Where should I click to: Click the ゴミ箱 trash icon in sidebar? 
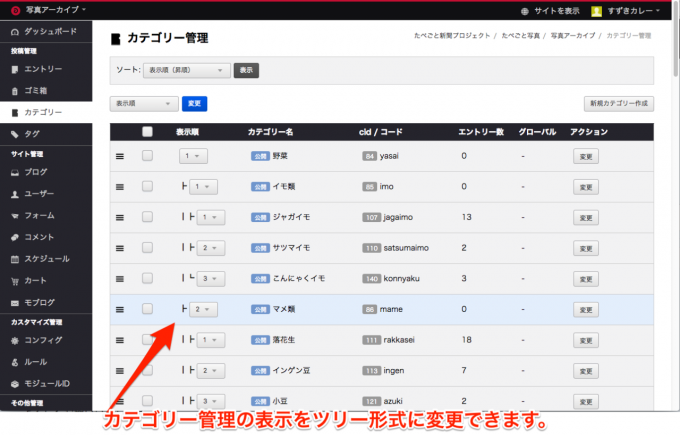[14, 91]
